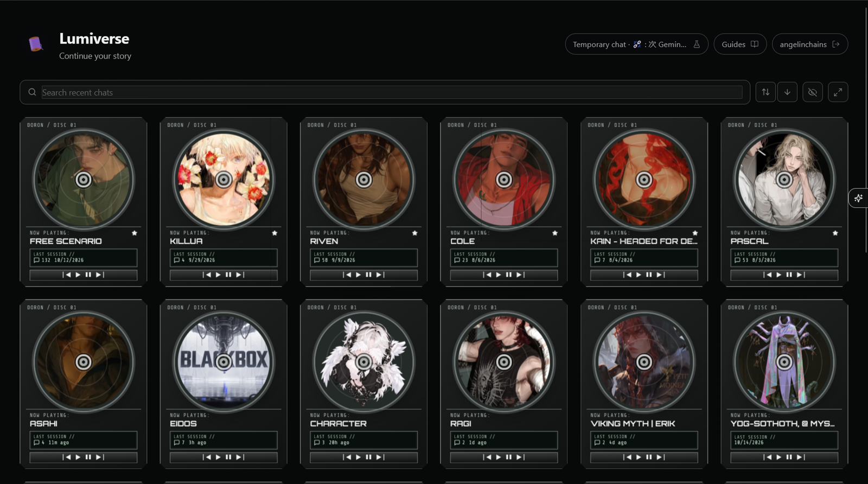The height and width of the screenshot is (484, 868).
Task: Click the sort order toggle icon
Action: (765, 92)
